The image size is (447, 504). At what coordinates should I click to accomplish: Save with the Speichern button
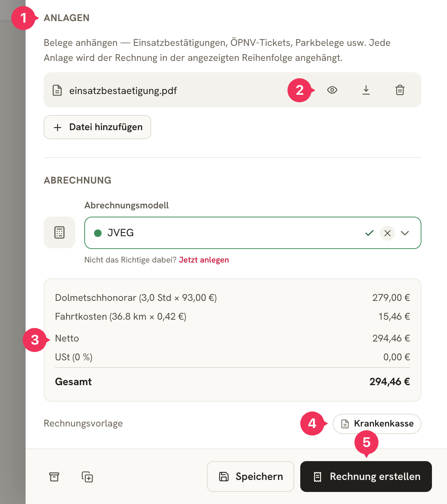[x=251, y=477]
